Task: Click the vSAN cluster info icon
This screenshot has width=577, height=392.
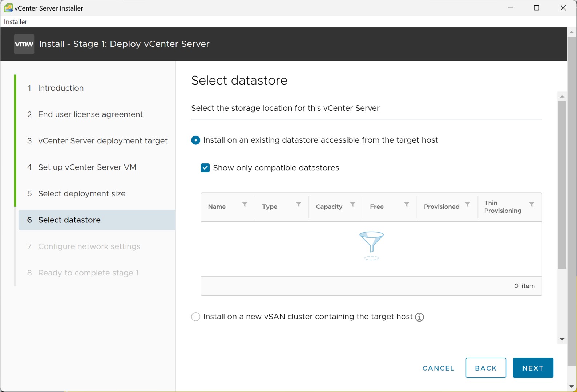Action: (420, 317)
